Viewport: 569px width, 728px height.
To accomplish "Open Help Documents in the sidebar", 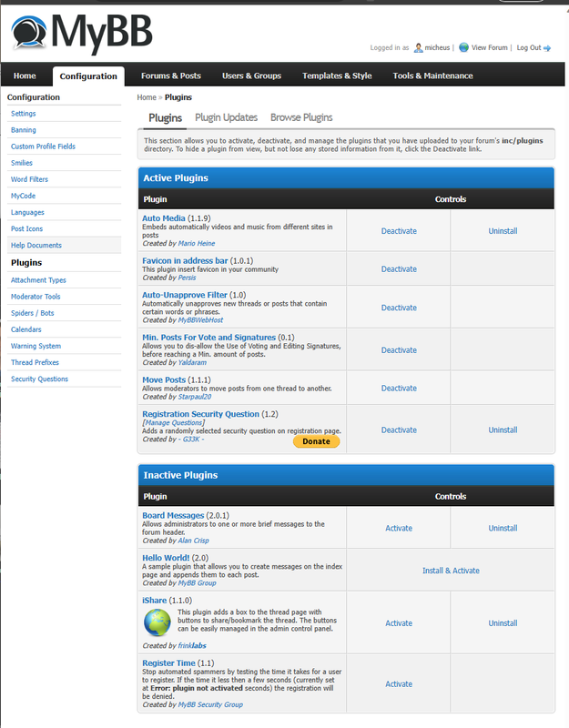I will click(36, 245).
